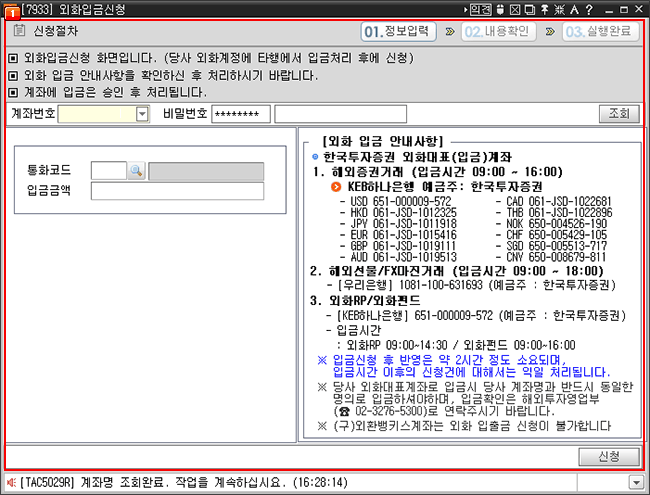This screenshot has width=650, height=495.
Task: Select the 02.내용확인 step tab
Action: coord(498,32)
